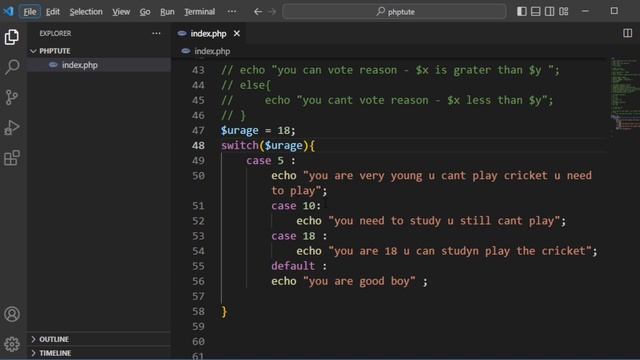Minimize the VS Code window
The image size is (640, 360).
(x=585, y=11)
